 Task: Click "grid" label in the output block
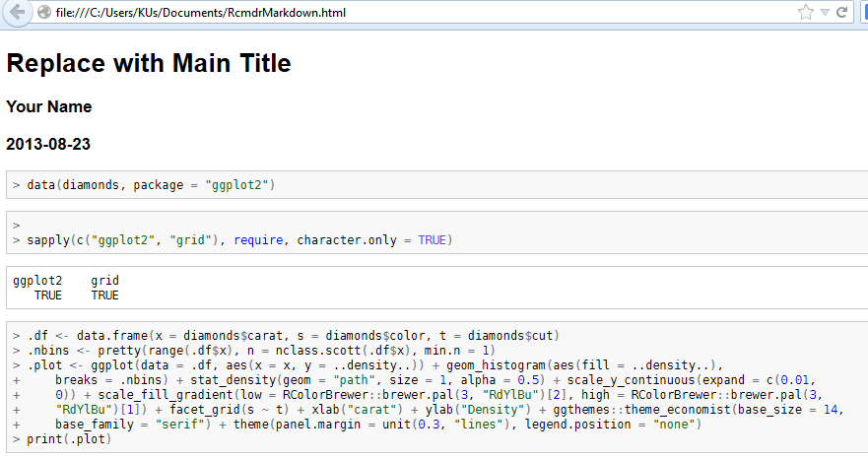tap(104, 281)
